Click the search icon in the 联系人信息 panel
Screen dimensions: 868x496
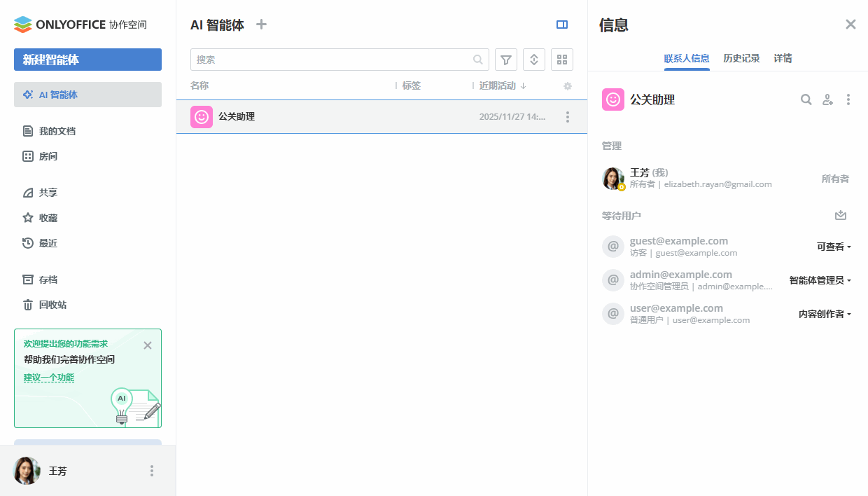(x=806, y=99)
